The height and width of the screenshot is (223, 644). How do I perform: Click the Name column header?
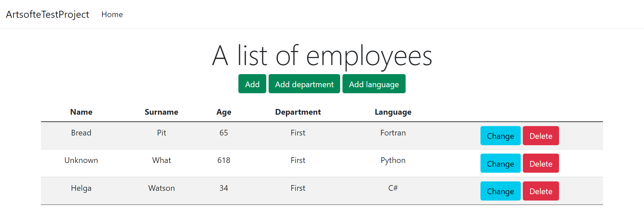tap(81, 112)
